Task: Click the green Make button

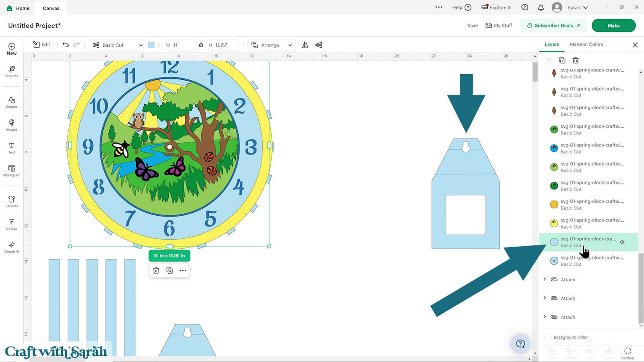Action: (x=614, y=26)
